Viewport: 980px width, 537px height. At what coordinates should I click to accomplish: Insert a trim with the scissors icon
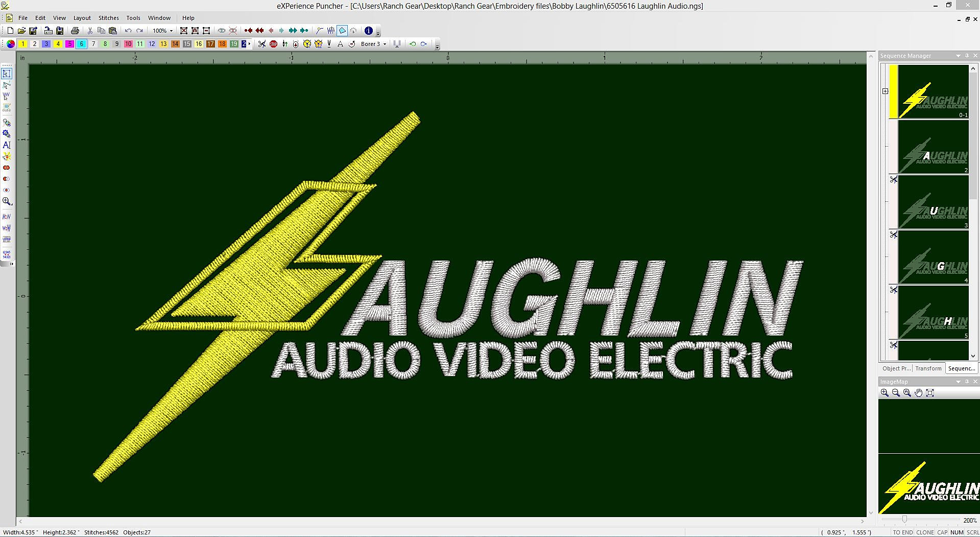(262, 44)
